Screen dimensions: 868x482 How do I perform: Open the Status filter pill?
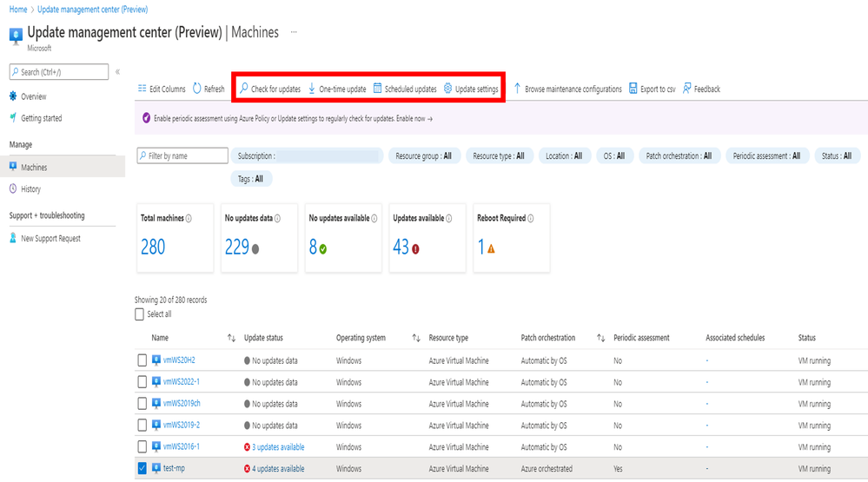pos(837,156)
